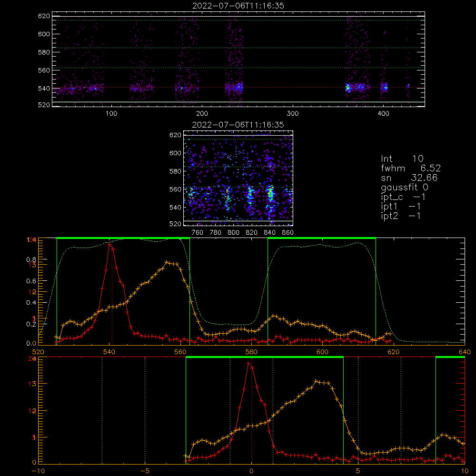The width and height of the screenshot is (476, 476).
Task: Select the 'ipt1 -1' text line
Action: [x=401, y=207]
